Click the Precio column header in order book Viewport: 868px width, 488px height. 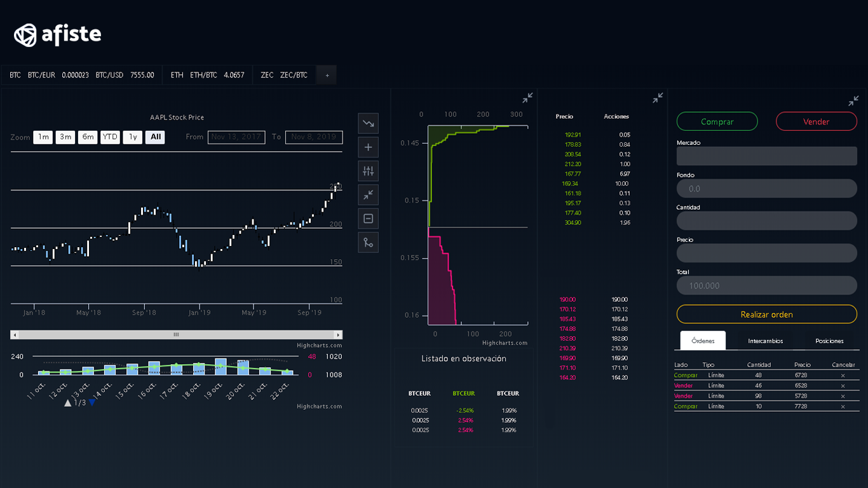coord(564,117)
